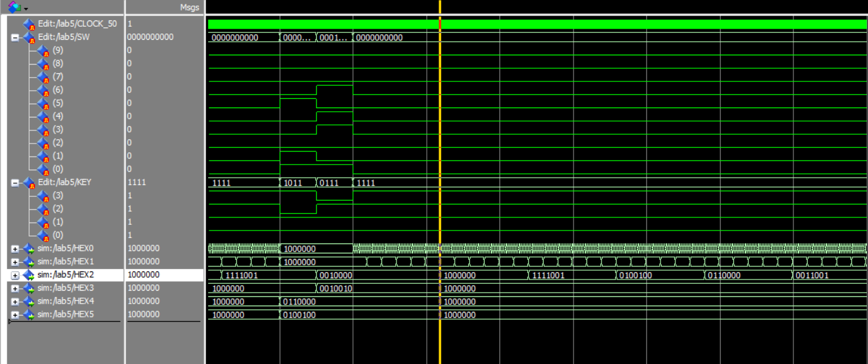Click the KEY waveform segment showing 1011
Viewport: 868px width, 364px height.
click(x=298, y=183)
